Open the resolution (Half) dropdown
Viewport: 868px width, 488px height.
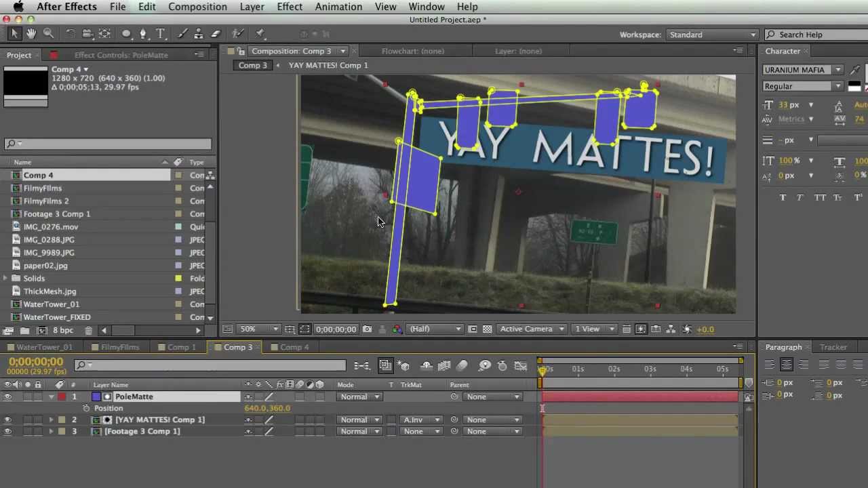pos(435,329)
